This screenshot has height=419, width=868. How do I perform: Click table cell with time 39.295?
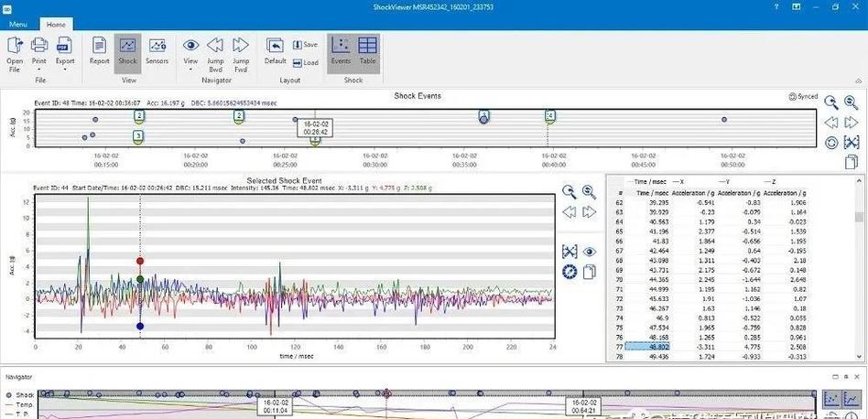(646, 202)
